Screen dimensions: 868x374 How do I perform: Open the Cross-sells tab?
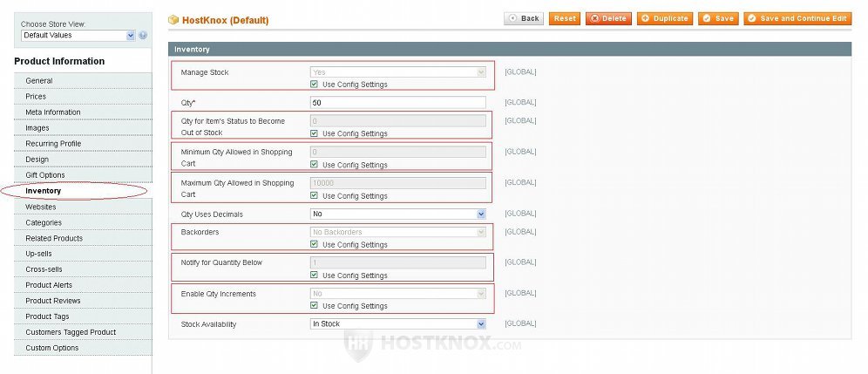pyautogui.click(x=83, y=269)
